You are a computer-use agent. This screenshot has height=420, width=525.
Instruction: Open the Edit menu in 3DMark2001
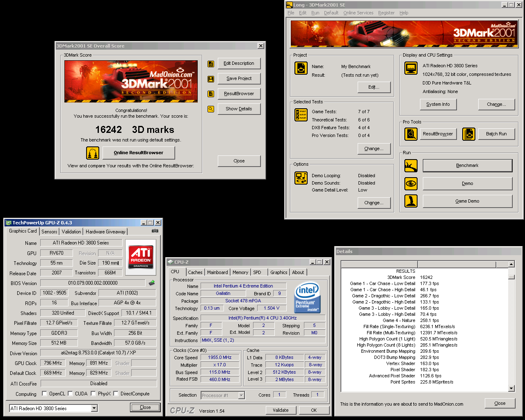303,13
